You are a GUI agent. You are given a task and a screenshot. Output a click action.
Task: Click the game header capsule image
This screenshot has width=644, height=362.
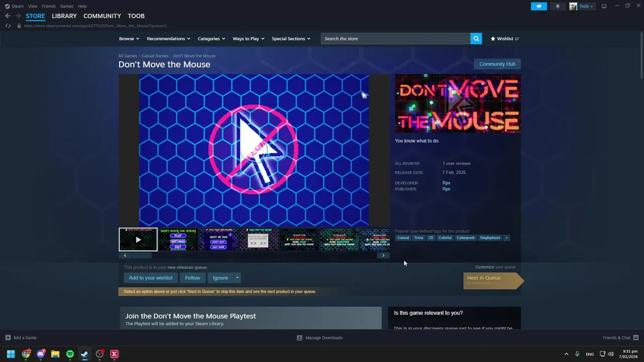[x=458, y=104]
